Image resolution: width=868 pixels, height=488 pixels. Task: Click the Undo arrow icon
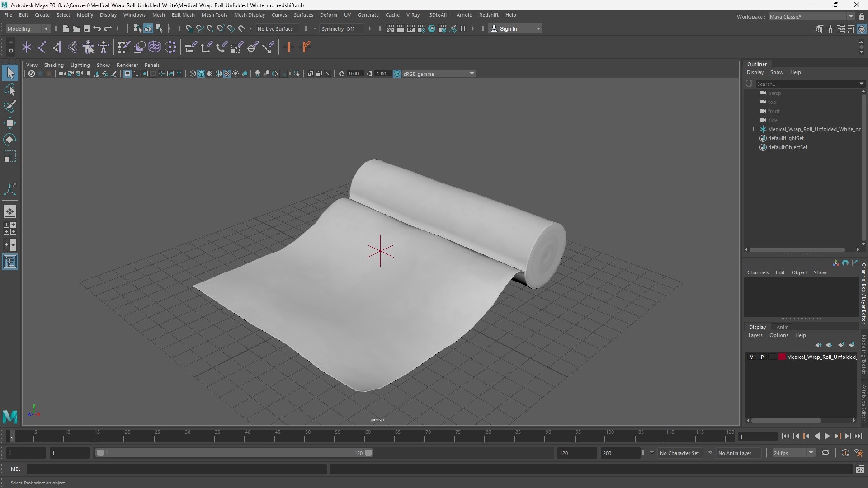pyautogui.click(x=97, y=28)
